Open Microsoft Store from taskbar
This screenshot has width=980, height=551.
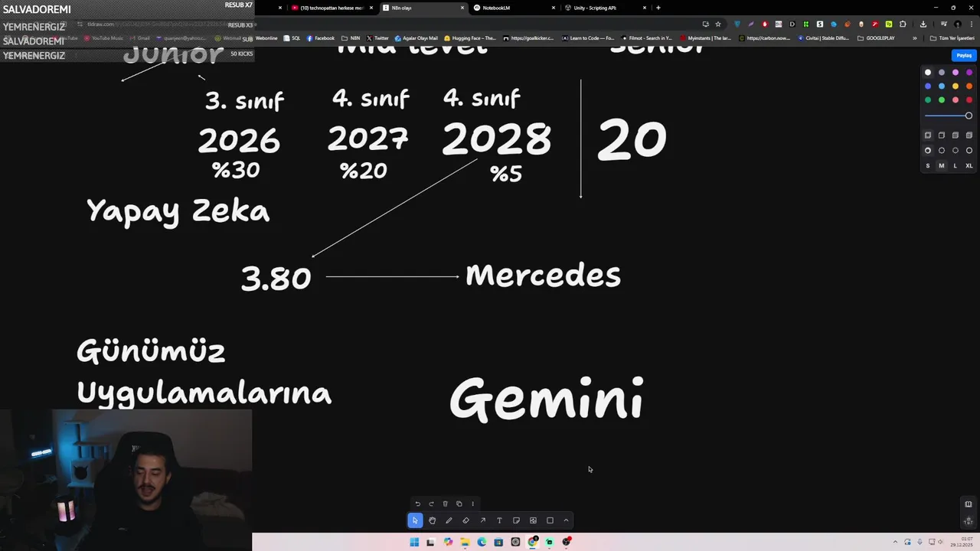pyautogui.click(x=498, y=542)
